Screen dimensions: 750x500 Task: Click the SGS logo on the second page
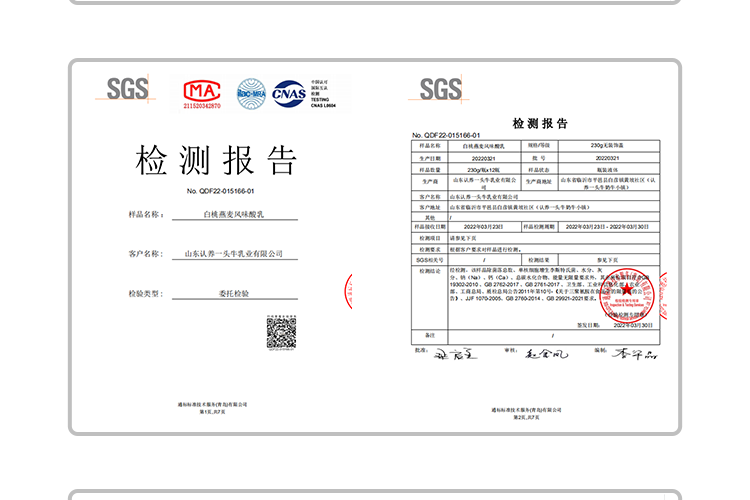coord(440,89)
